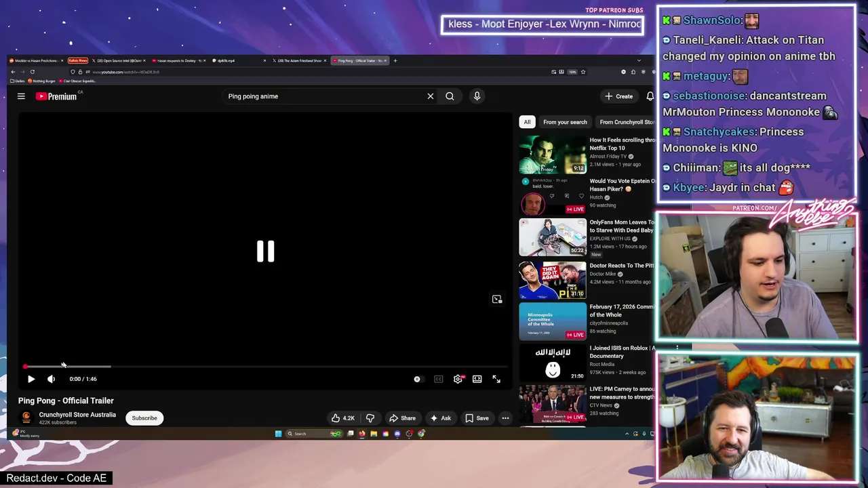Play the video with the play button
This screenshot has width=868, height=488.
pyautogui.click(x=31, y=379)
